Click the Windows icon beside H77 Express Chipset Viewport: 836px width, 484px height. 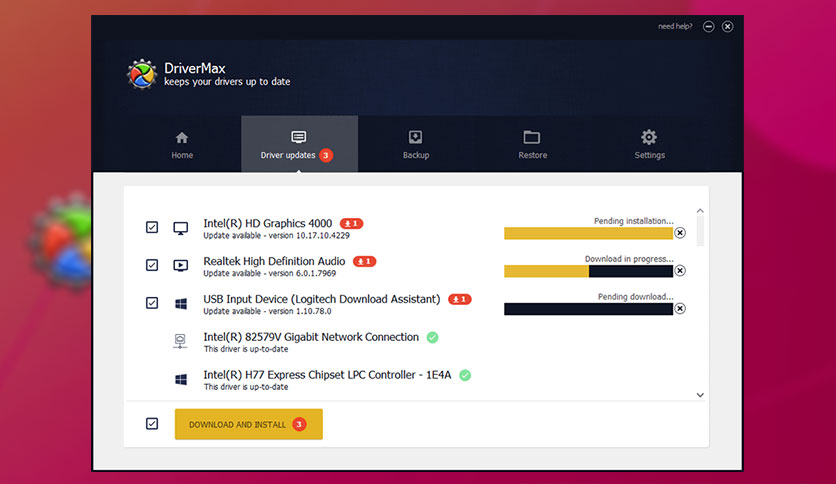(181, 379)
